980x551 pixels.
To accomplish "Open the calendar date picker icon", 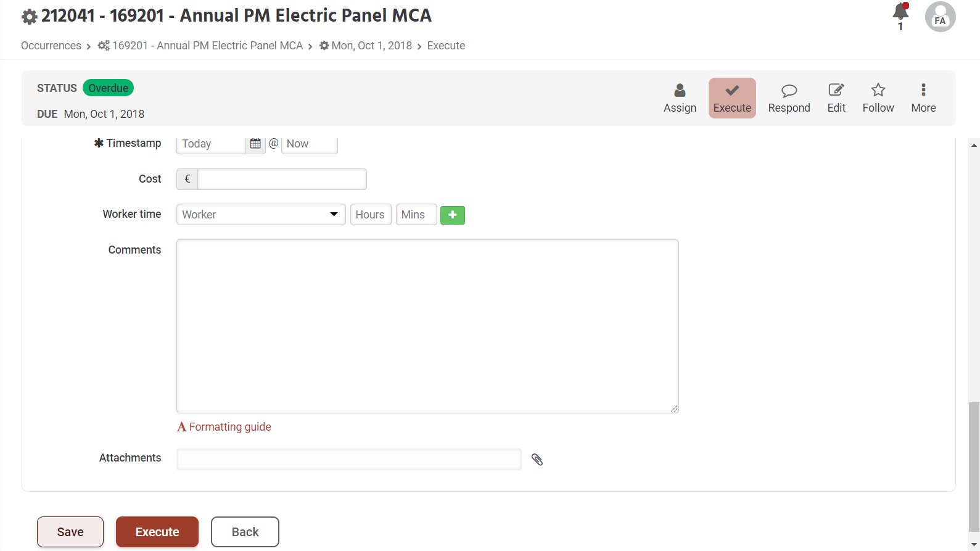I will tap(255, 144).
